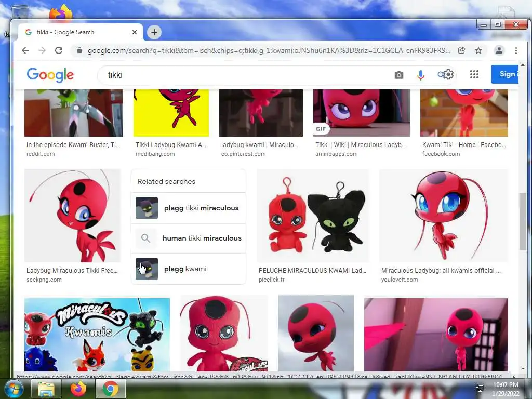Click 'Tikki | Wiki | Miraculous Ladyb...' caption
This screenshot has height=399, width=532.
click(x=361, y=145)
